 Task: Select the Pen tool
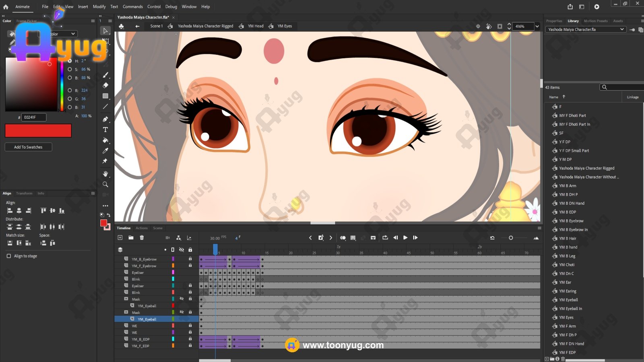click(x=105, y=119)
